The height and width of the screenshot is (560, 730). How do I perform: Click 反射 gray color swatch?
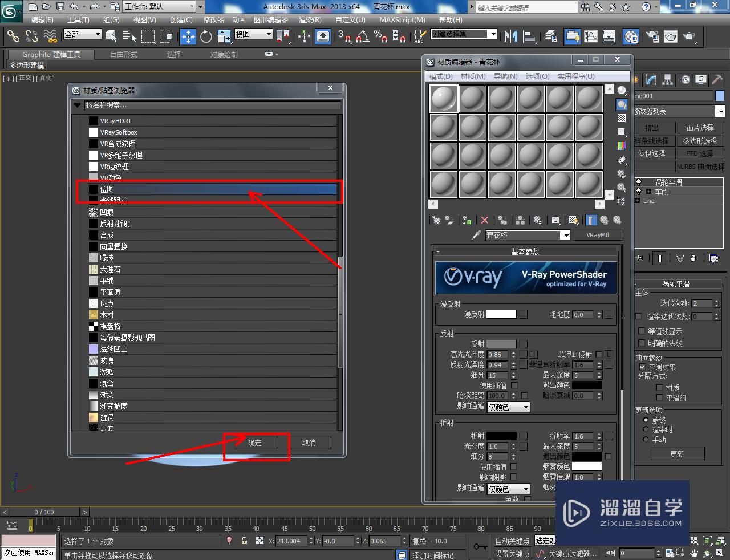501,344
